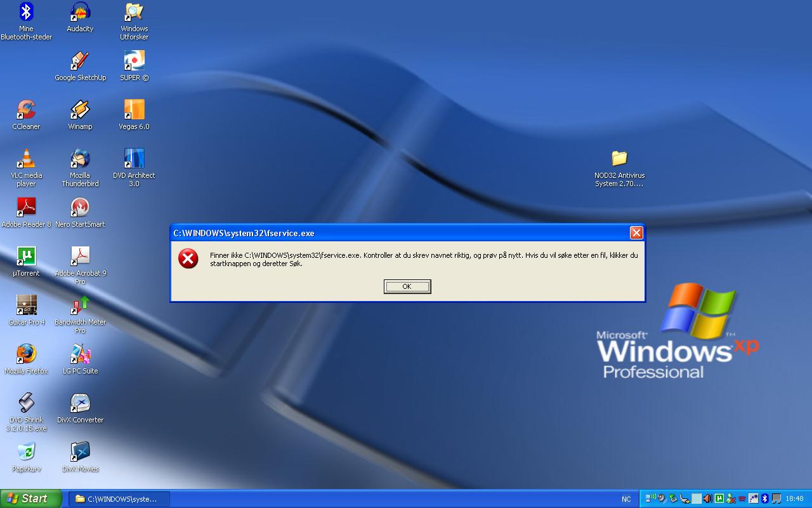Select the µTorrent desktop icon
The width and height of the screenshot is (812, 508).
point(26,262)
